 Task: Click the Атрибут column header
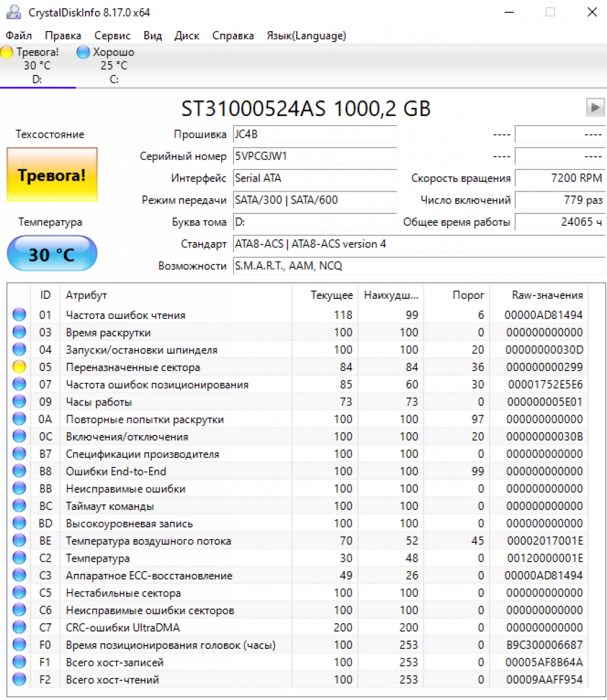86,295
